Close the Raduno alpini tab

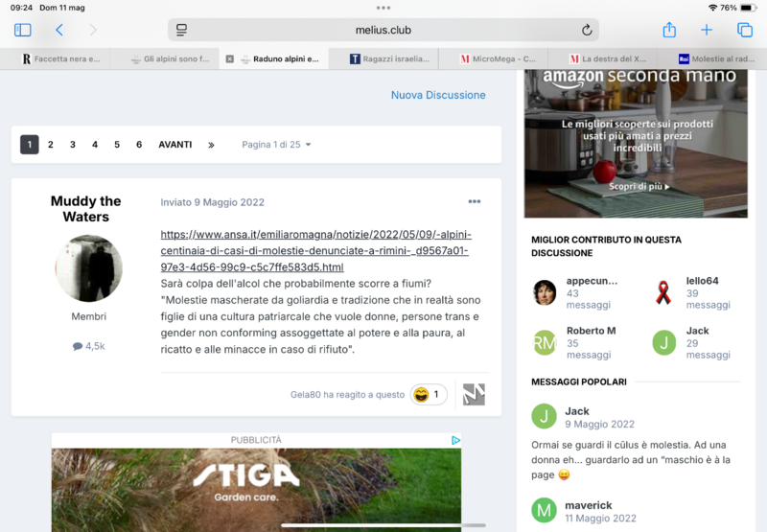tap(230, 58)
